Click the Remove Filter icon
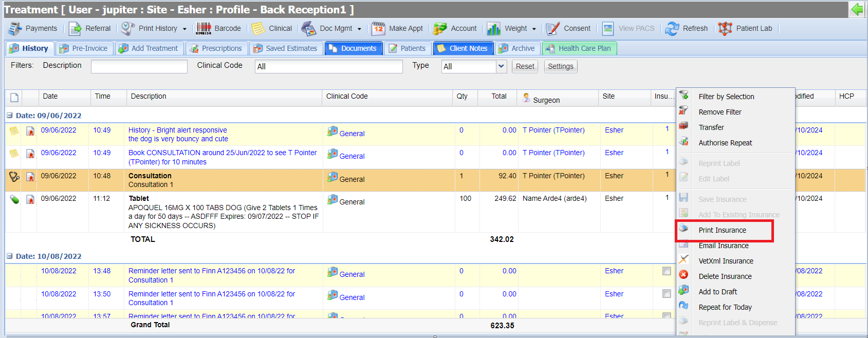The width and height of the screenshot is (868, 338). (684, 110)
